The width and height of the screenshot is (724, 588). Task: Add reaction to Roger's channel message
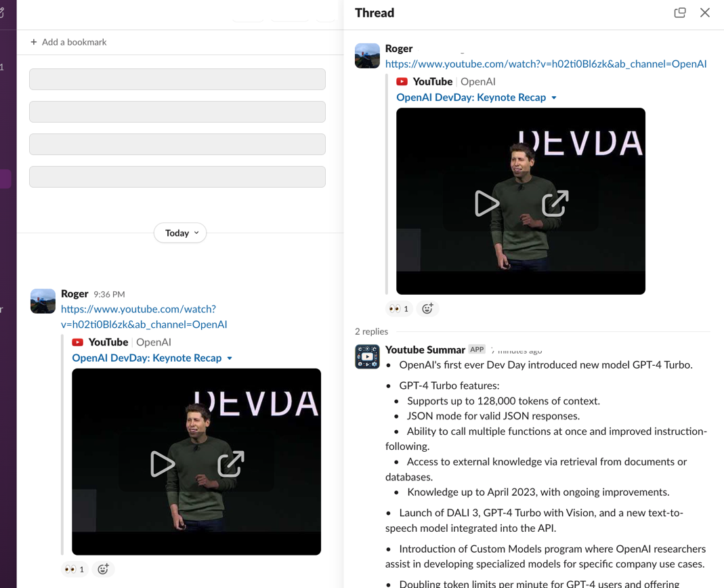coord(103,569)
